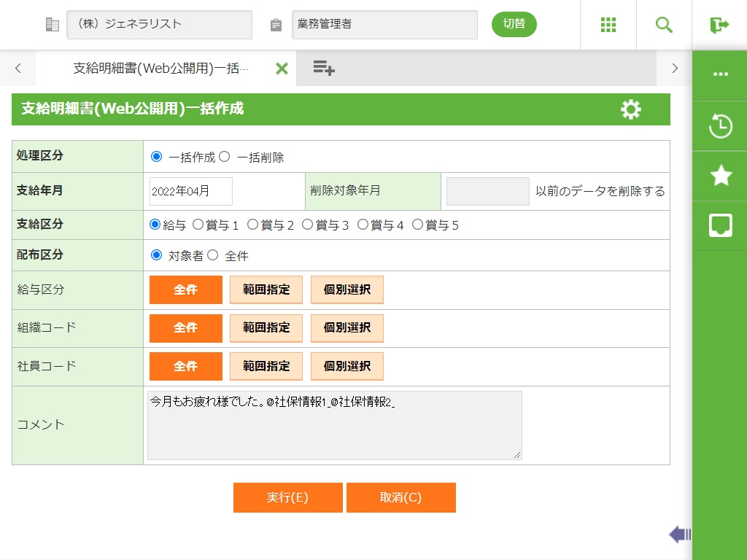Open the inbox tray icon in sidebar
The width and height of the screenshot is (747, 560).
click(720, 225)
